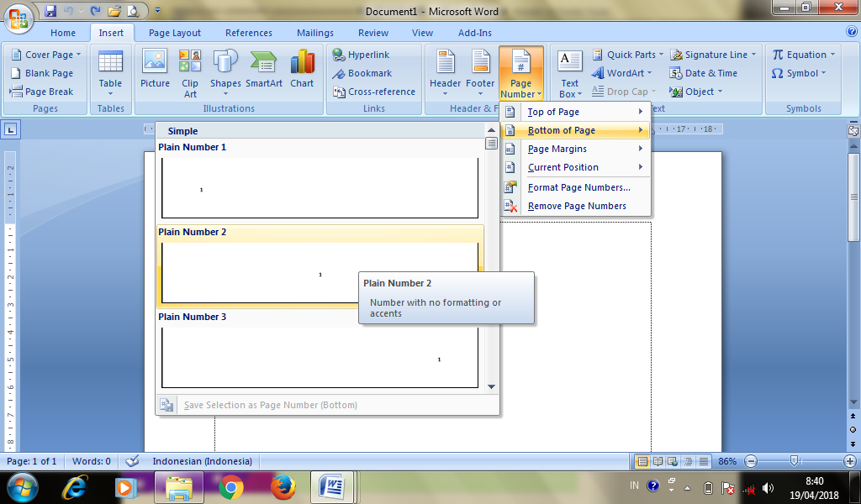Open the Clip Art pane

click(190, 73)
